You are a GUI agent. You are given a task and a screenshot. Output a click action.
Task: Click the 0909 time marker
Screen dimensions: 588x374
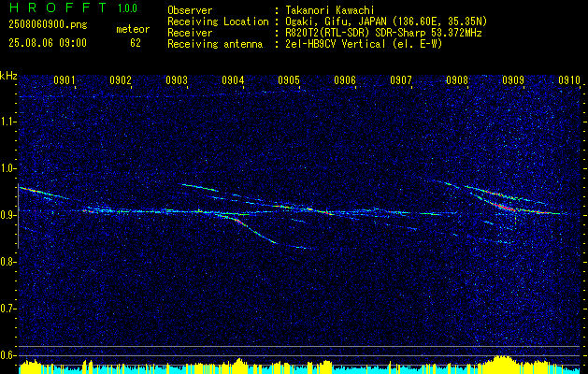pos(513,80)
